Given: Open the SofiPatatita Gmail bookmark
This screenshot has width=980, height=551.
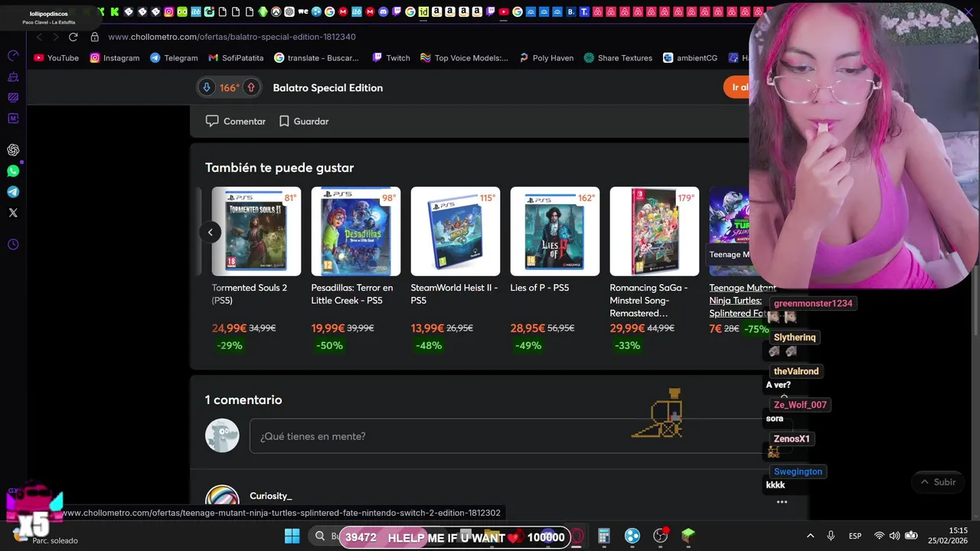Looking at the screenshot, I should click(x=236, y=58).
